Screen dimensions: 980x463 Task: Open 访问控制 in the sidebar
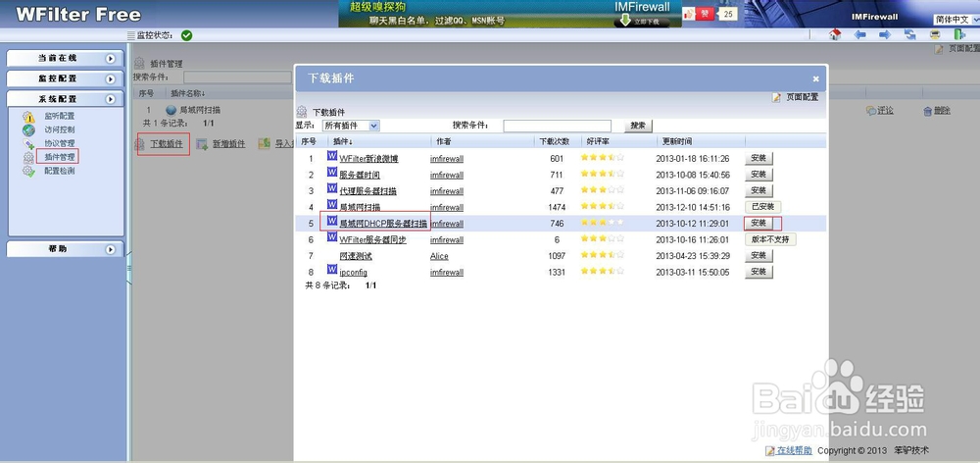tap(60, 130)
